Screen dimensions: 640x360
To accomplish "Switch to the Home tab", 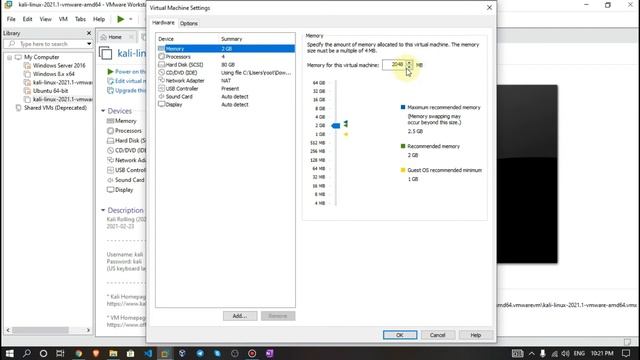I will click(115, 37).
